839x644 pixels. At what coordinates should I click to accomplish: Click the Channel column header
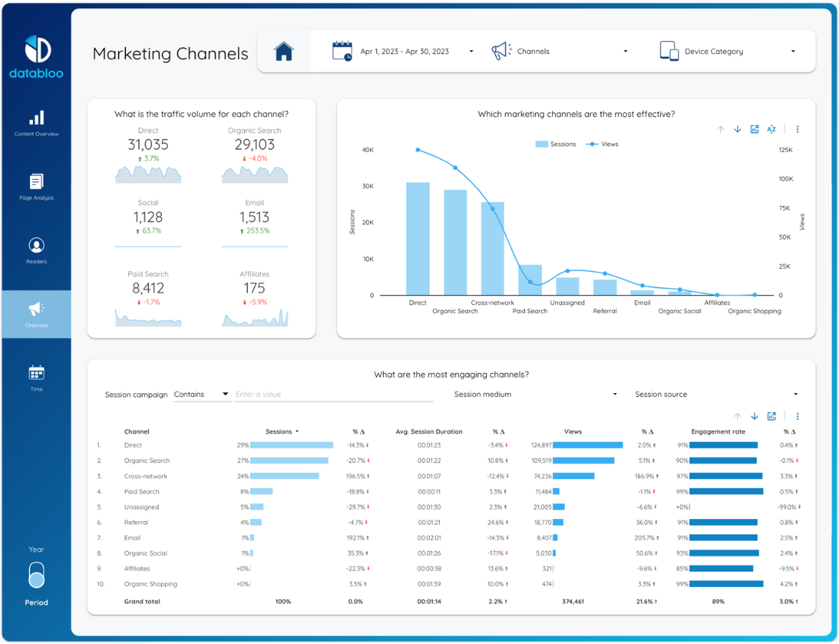[137, 431]
